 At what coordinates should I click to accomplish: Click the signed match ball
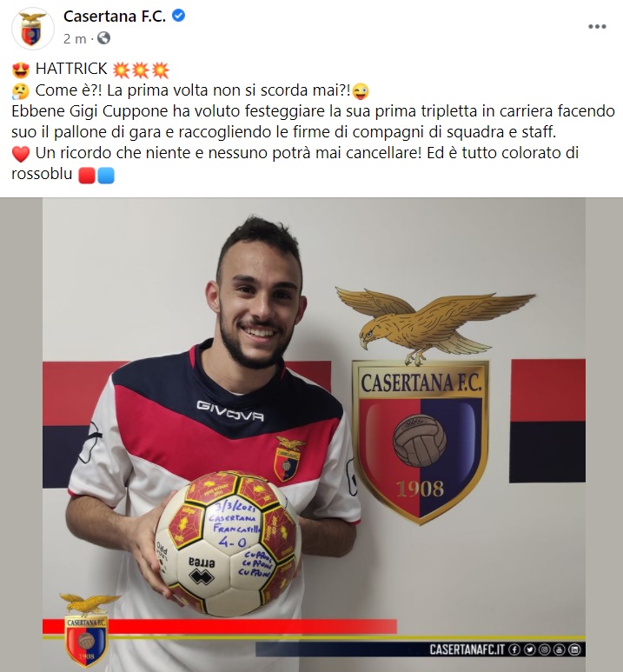228,543
